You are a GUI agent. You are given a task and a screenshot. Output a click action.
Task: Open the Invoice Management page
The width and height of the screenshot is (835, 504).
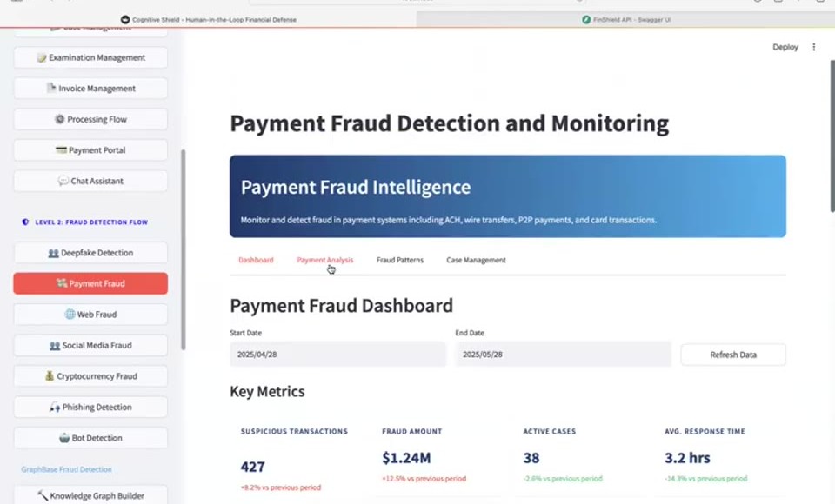point(90,89)
